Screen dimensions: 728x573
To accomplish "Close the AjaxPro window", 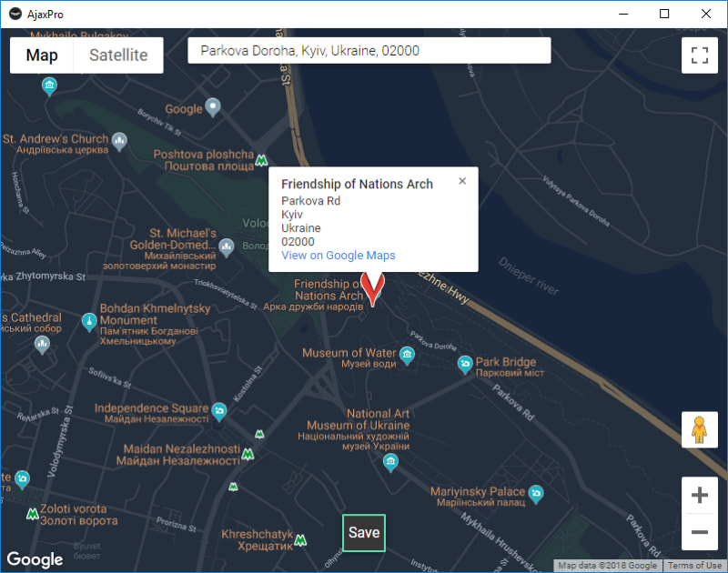I will point(706,14).
